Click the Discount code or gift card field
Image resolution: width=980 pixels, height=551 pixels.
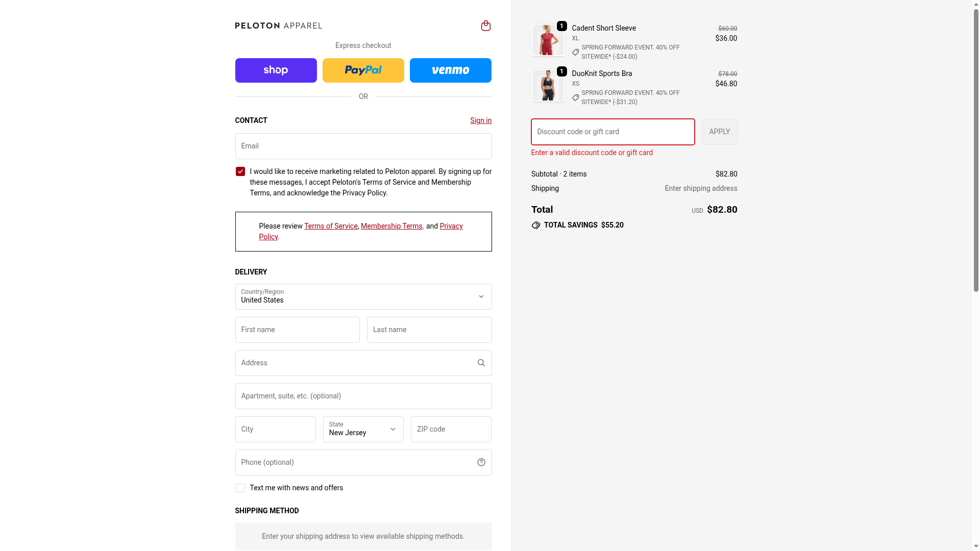[x=612, y=132]
